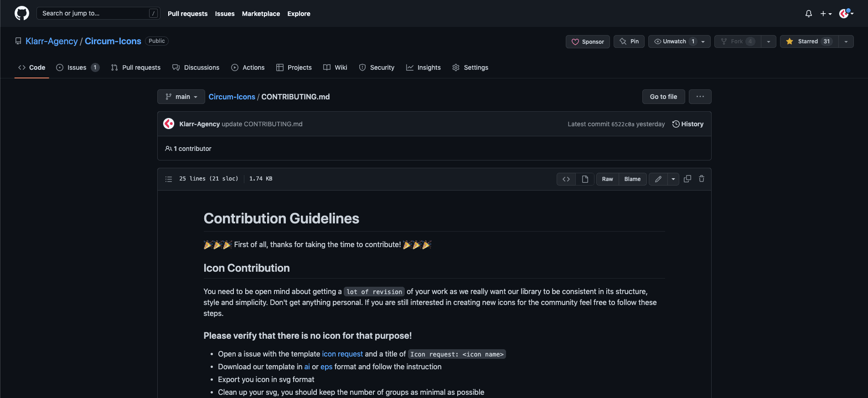Pin this repository

click(629, 41)
